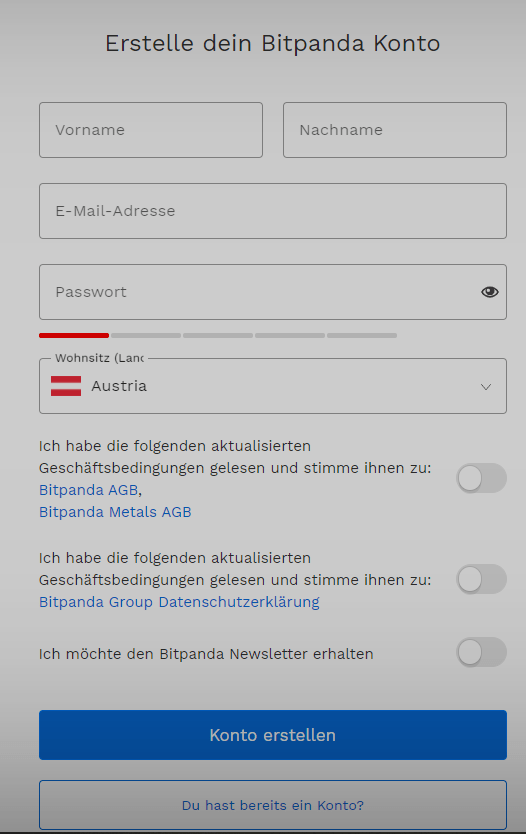The image size is (526, 834).
Task: Open the Bitpanda AGB link
Action: click(88, 489)
